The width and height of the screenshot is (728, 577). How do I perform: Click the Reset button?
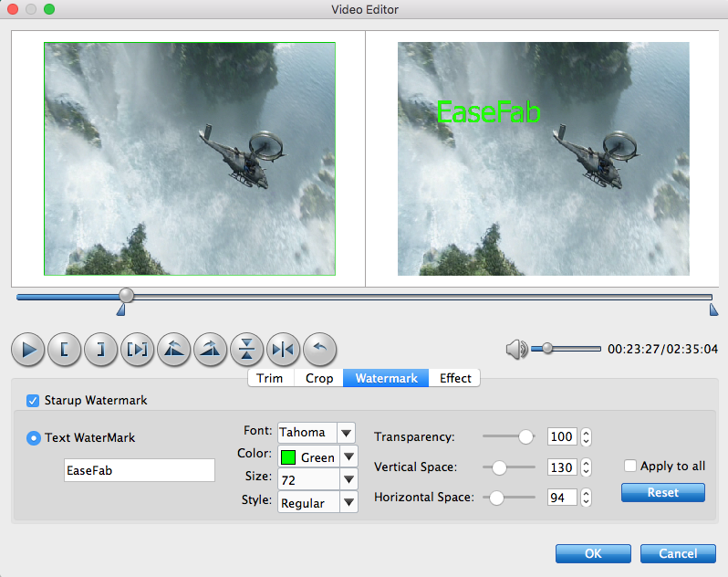point(663,492)
